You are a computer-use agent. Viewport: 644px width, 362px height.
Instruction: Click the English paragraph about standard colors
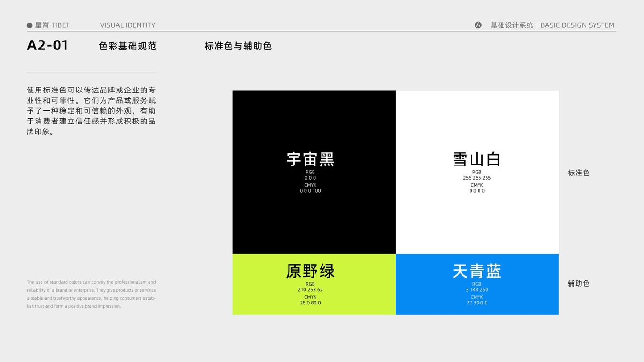pos(91,294)
